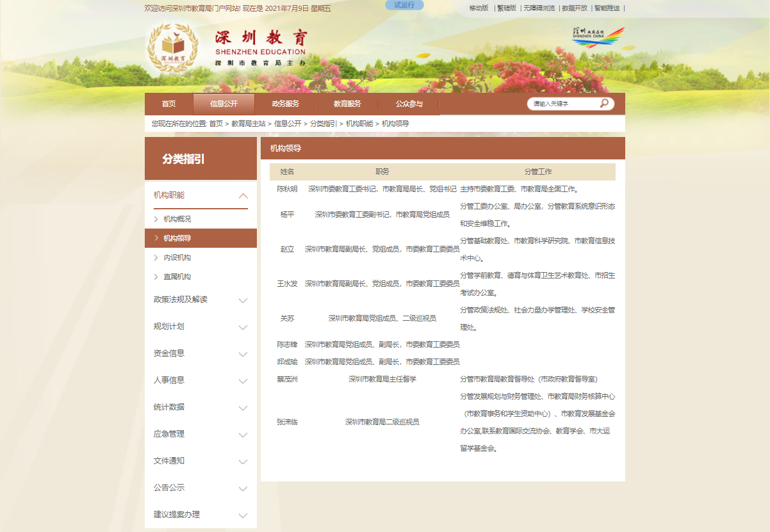Viewport: 770px width, 532px height.
Task: Switch to the 公众参与 navigation tab
Action: [409, 104]
